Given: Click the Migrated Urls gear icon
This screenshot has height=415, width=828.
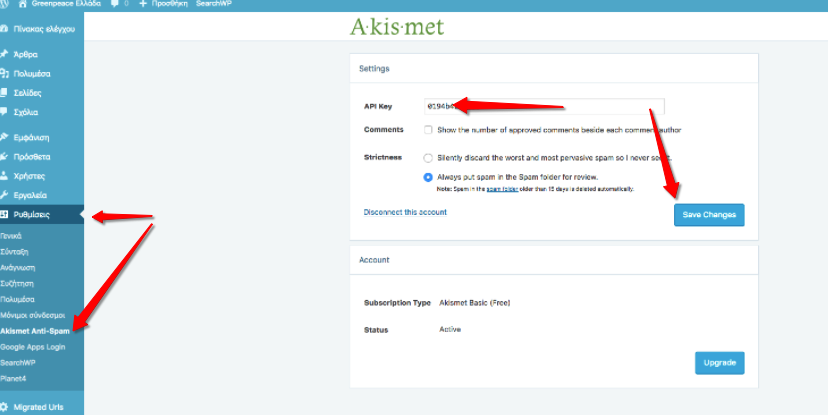Looking at the screenshot, I should tap(4, 407).
